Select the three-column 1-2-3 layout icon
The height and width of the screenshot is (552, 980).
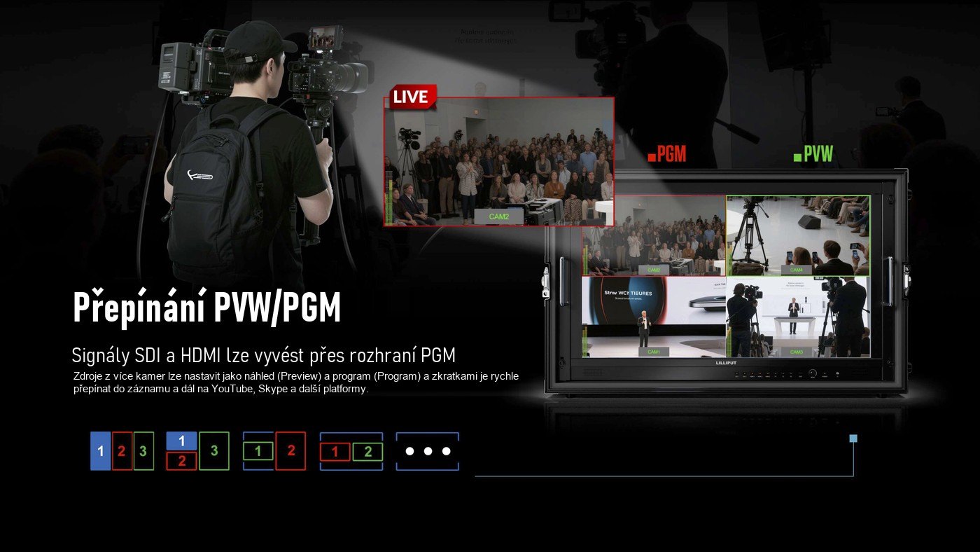point(122,450)
